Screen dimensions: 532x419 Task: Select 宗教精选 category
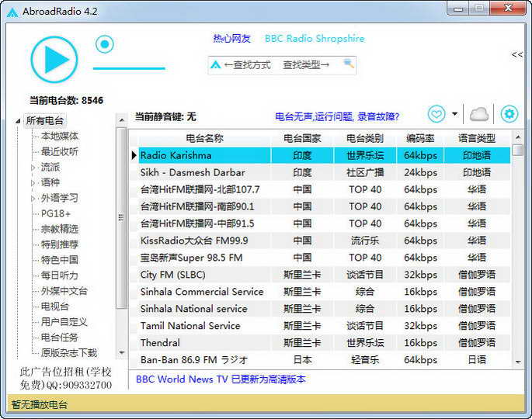(x=59, y=229)
